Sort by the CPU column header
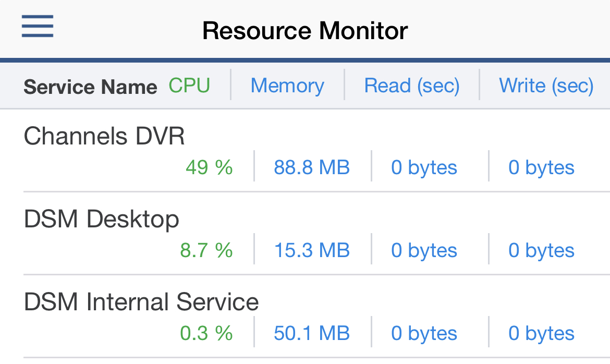Screen dimensions: 610x364 point(189,86)
